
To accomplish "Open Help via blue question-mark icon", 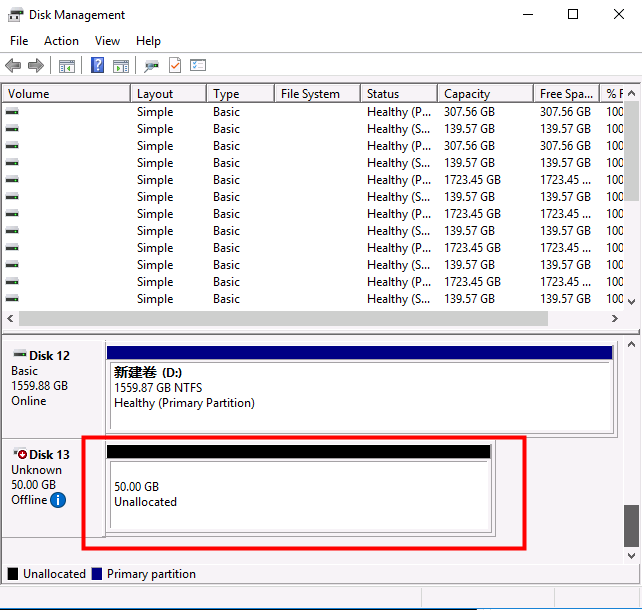I will click(97, 65).
